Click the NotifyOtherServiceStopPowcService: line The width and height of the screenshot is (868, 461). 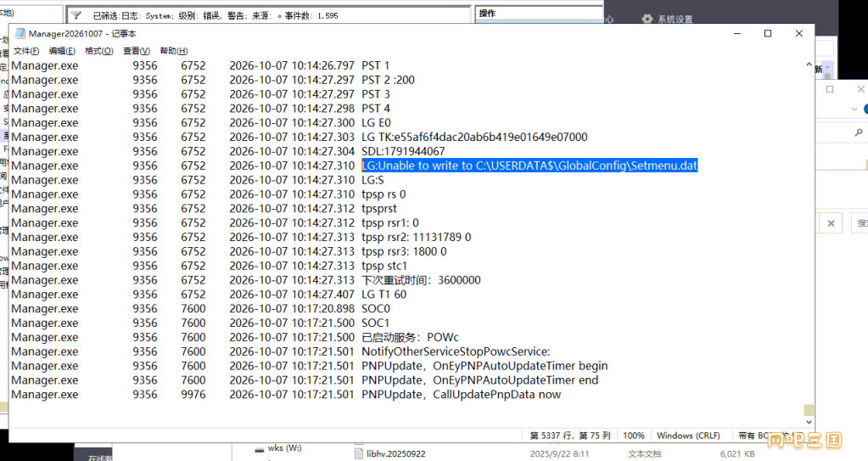point(456,351)
